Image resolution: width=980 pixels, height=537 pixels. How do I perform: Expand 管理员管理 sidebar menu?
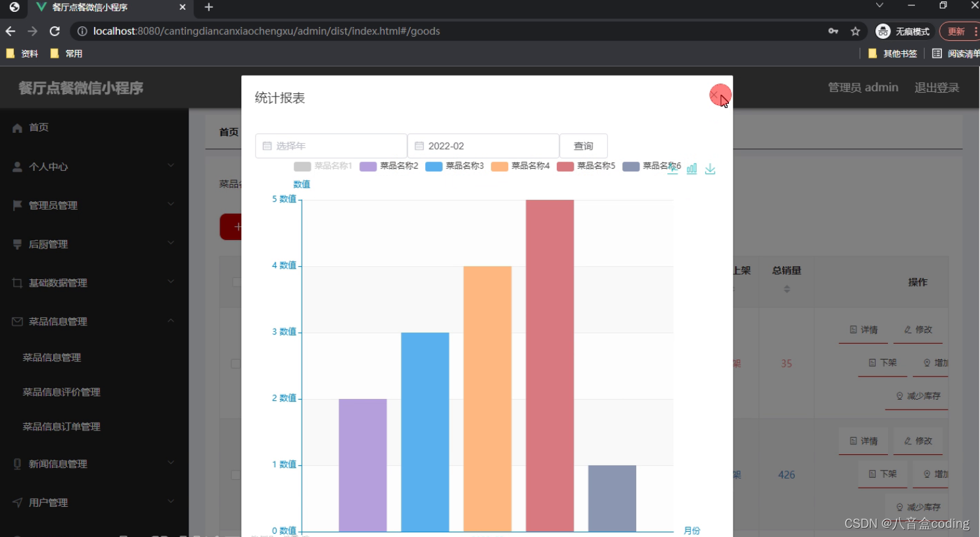[94, 205]
